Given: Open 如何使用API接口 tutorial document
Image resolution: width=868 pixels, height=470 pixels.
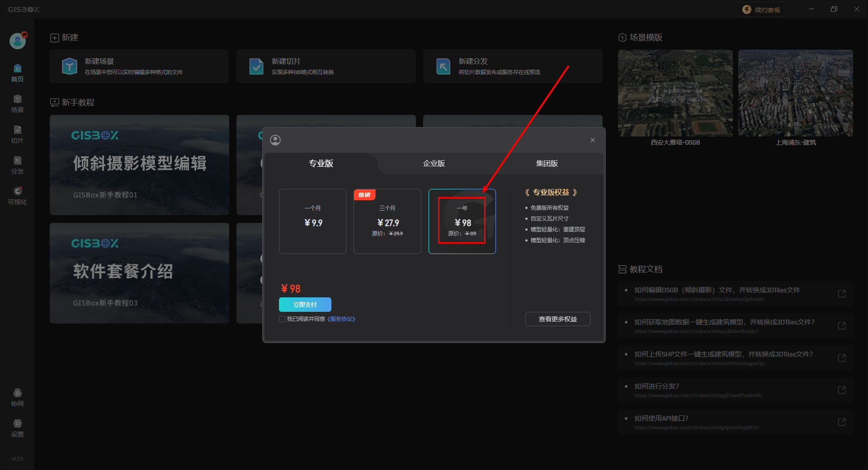Looking at the screenshot, I should pos(736,422).
